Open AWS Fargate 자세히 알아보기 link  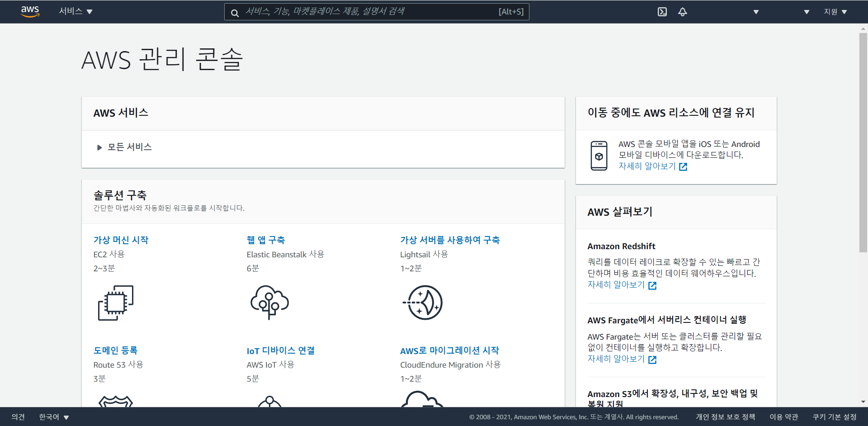(616, 359)
